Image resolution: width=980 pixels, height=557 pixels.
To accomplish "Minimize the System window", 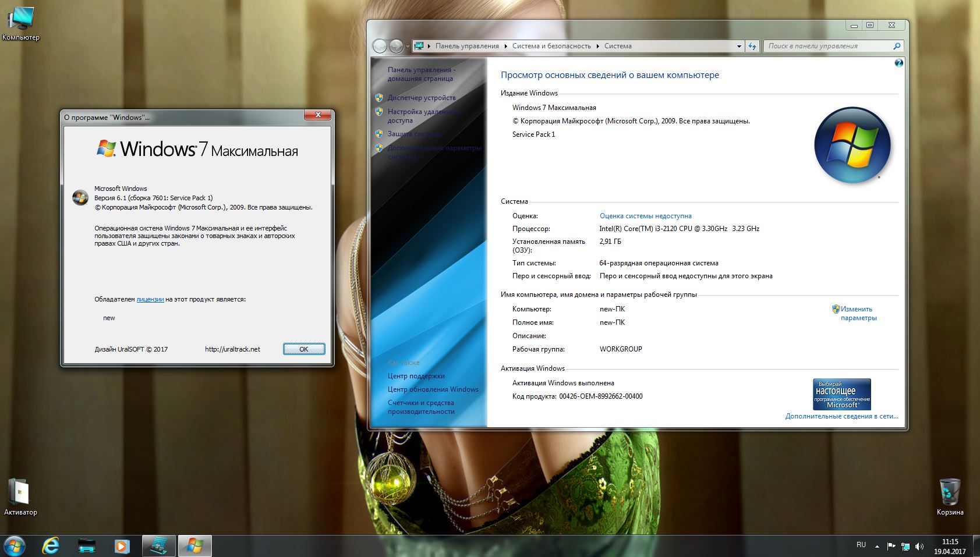I will [854, 25].
